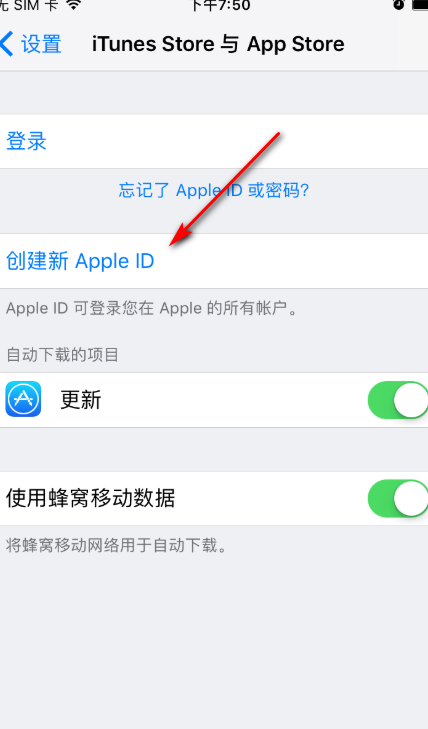428x729 pixels.
Task: Click the red arrow annotation graphic
Action: (x=225, y=189)
